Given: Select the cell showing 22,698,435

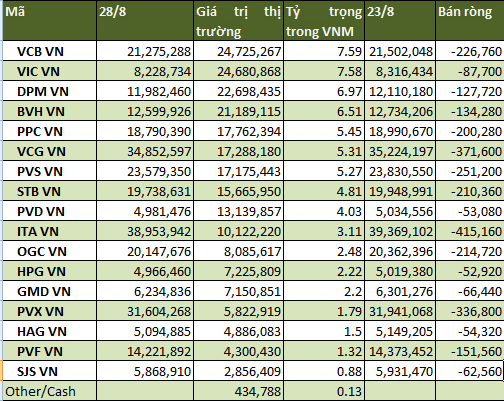Looking at the screenshot, I should pos(238,91).
